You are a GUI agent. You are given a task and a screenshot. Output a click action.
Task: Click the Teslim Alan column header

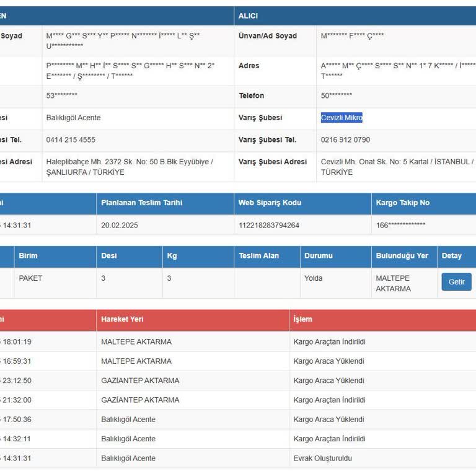259,255
